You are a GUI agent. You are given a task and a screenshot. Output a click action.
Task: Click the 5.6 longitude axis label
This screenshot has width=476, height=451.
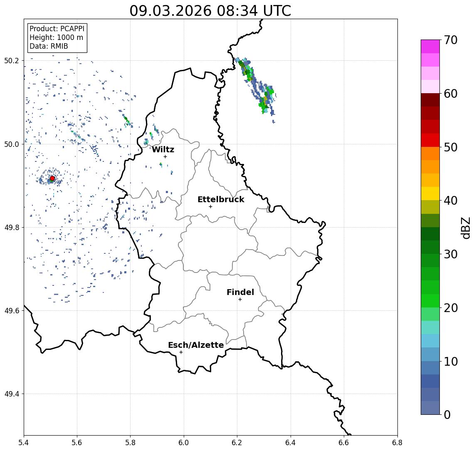77,443
